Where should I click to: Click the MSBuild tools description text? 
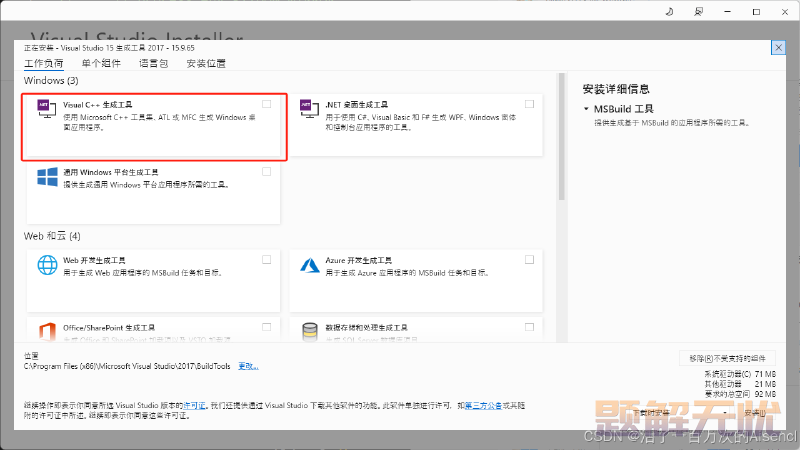[x=671, y=123]
